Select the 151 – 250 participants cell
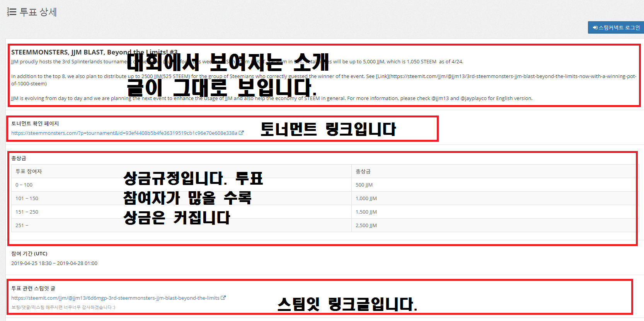Image resolution: width=644 pixels, height=321 pixels. 181,212
